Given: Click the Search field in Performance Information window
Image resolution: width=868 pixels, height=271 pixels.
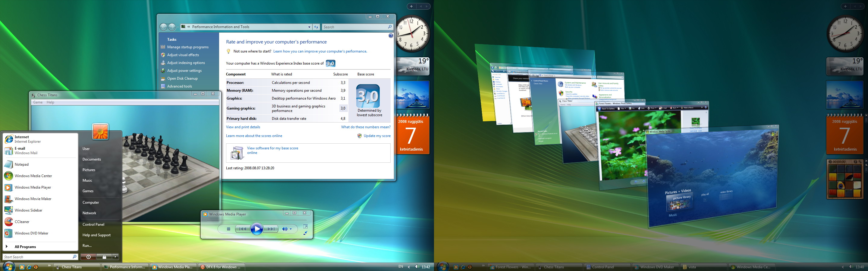Looking at the screenshot, I should pyautogui.click(x=357, y=27).
